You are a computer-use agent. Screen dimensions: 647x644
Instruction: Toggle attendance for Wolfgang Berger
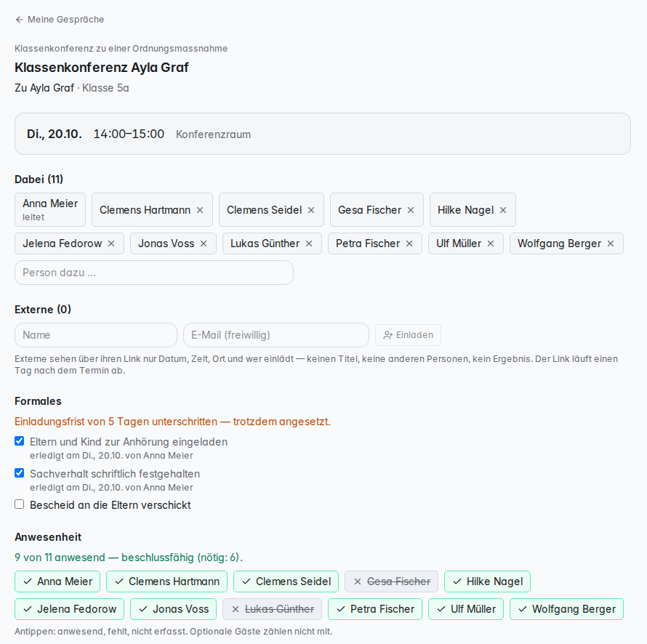566,609
